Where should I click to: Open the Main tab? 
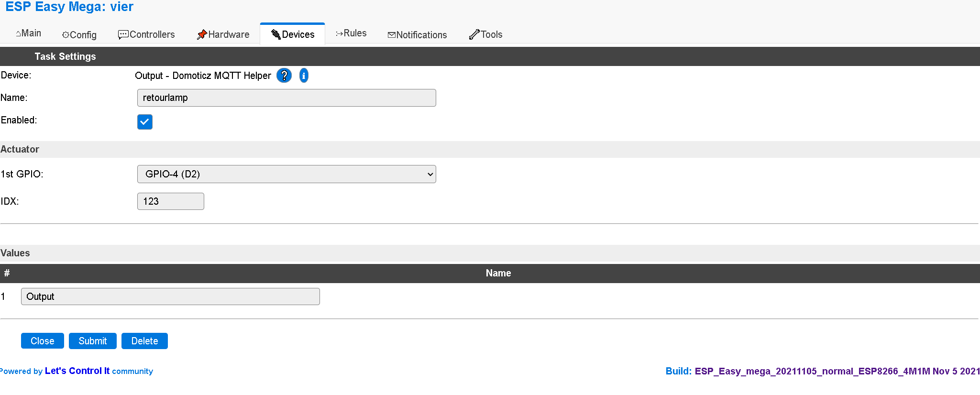click(29, 33)
